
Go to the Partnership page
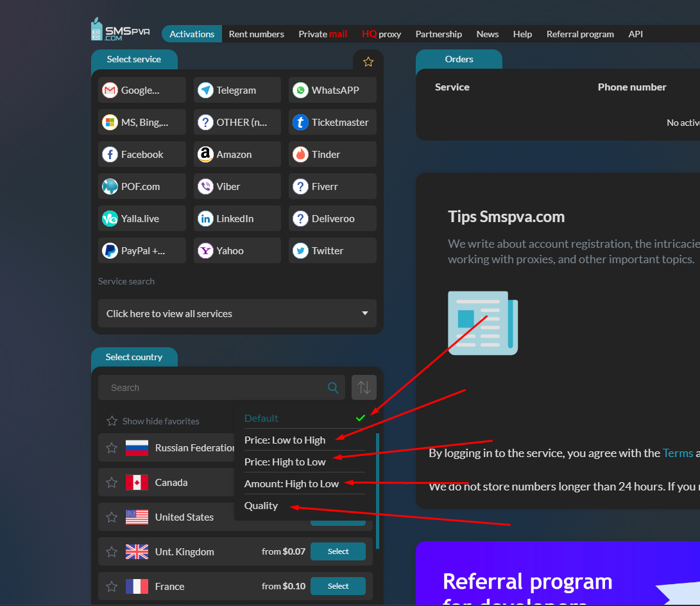tap(438, 34)
